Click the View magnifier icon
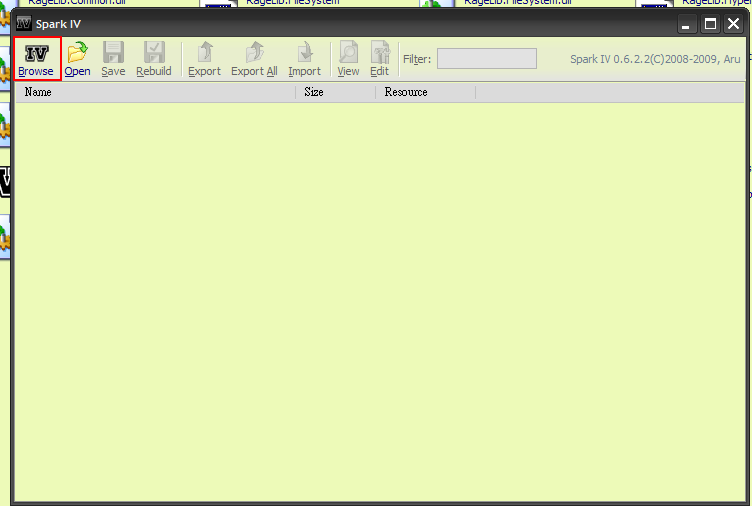This screenshot has height=506, width=752. tap(348, 58)
